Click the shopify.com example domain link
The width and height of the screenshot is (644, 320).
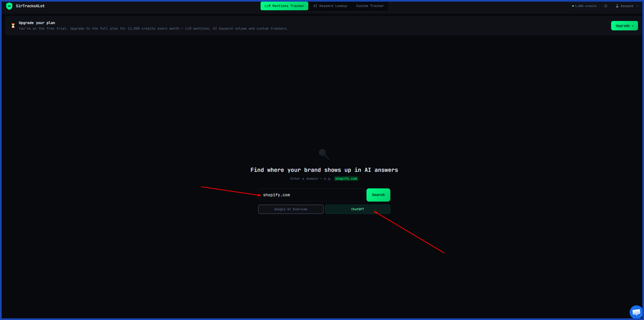coord(346,179)
